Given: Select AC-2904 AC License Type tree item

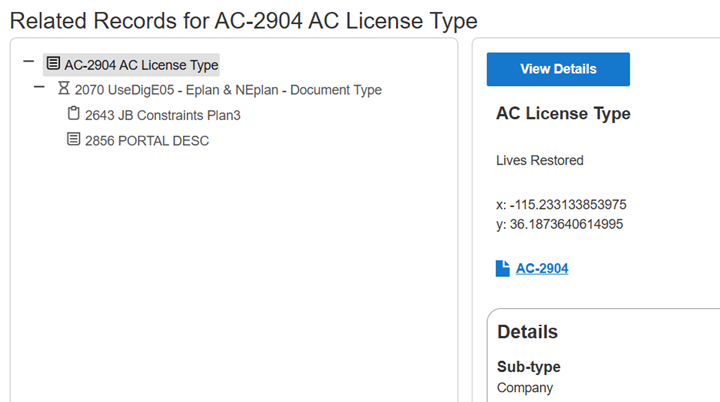Looking at the screenshot, I should (x=141, y=65).
